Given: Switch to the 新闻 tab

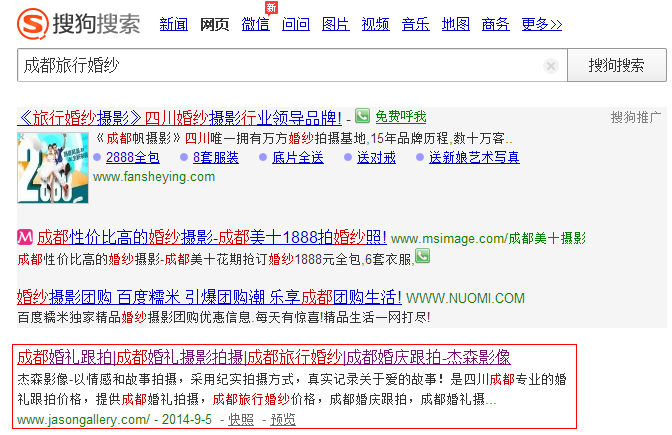Looking at the screenshot, I should 173,23.
